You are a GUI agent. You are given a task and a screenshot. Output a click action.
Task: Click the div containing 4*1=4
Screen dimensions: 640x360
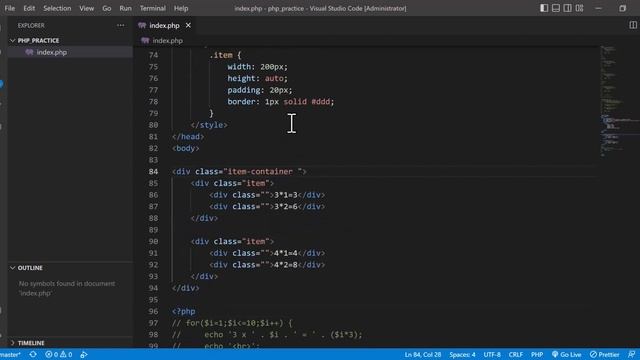click(x=267, y=253)
